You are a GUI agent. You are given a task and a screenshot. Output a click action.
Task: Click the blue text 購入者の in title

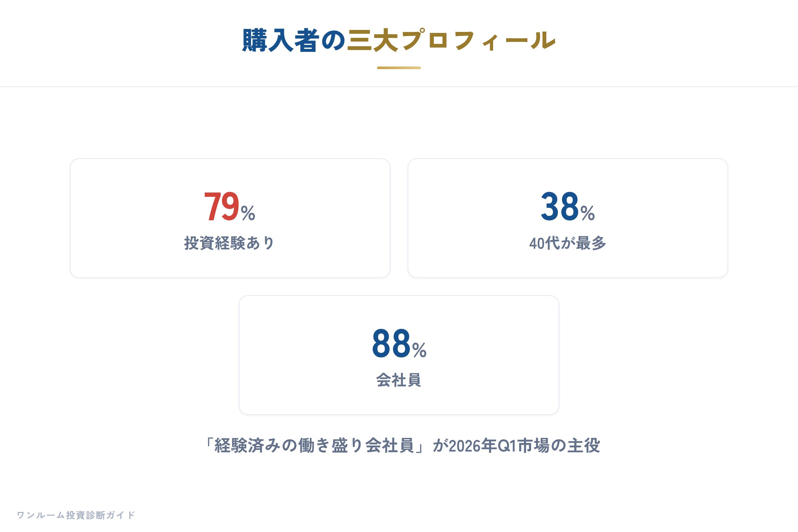point(294,40)
